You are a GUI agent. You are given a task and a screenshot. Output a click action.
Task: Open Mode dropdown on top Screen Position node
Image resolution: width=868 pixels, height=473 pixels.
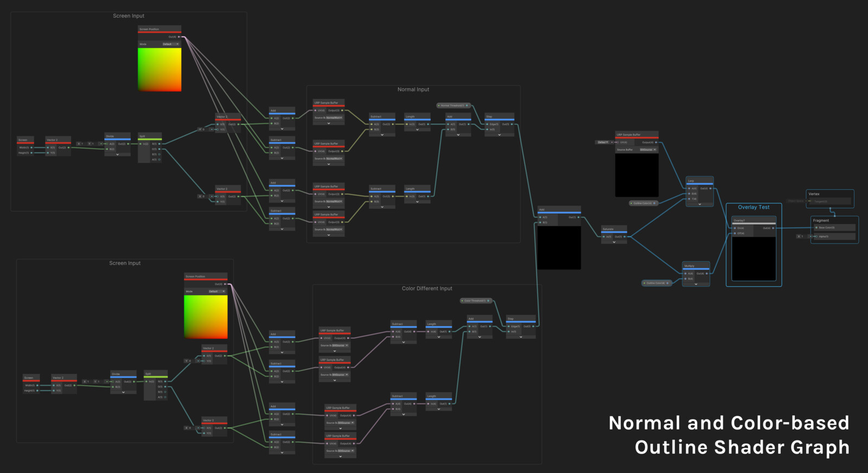pos(171,44)
